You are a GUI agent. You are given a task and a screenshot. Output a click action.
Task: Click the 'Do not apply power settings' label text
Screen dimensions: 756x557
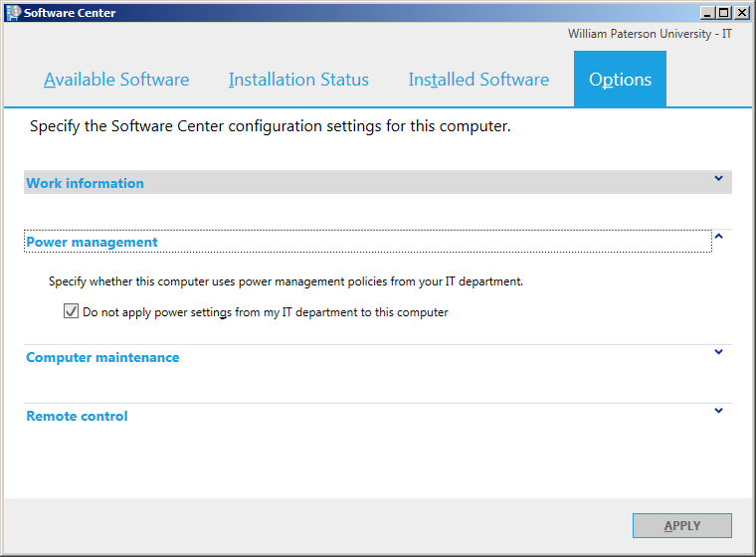pos(266,312)
